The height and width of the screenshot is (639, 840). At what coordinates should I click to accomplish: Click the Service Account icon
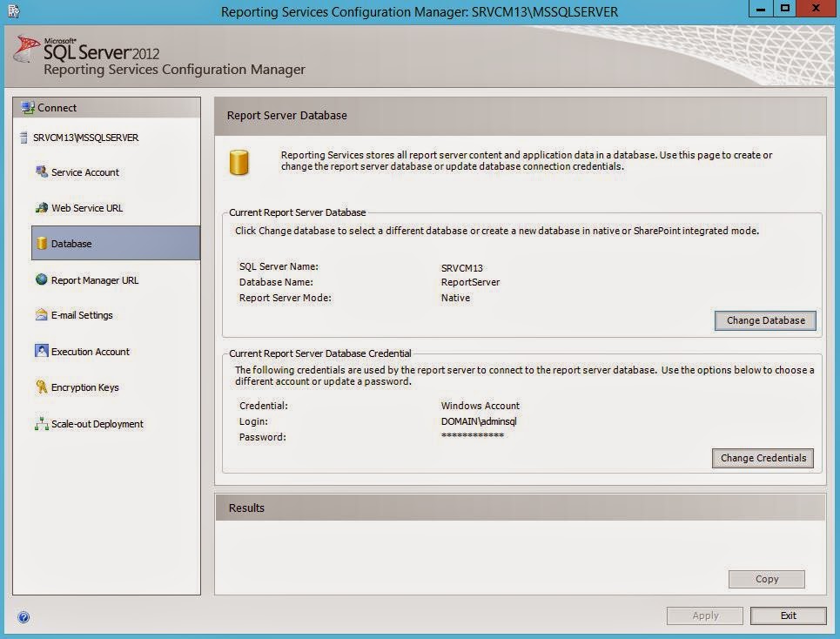click(41, 172)
